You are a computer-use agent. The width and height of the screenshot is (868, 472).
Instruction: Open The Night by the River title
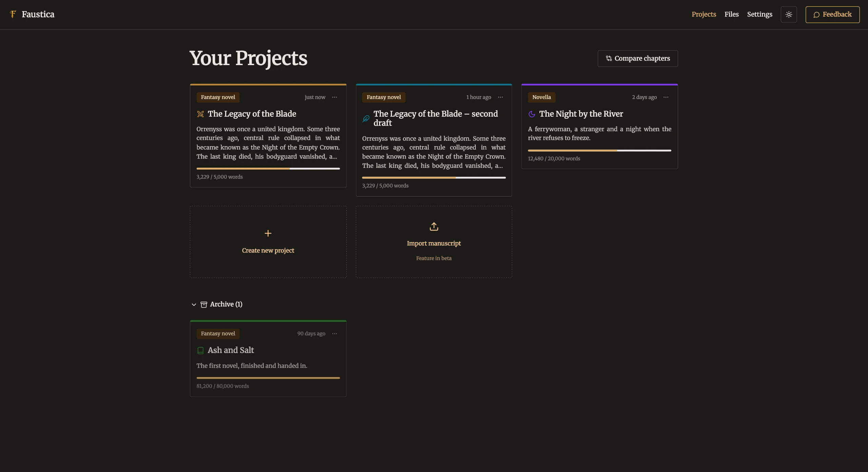pos(581,114)
